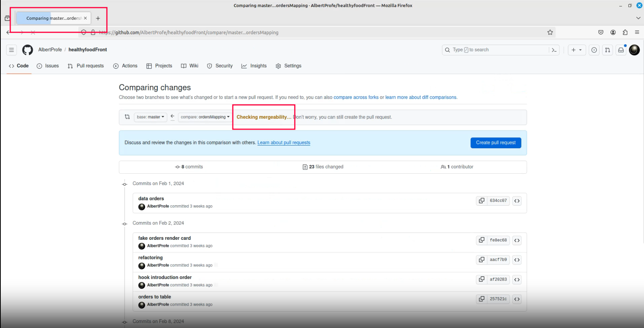Open the Firefox application menu
Viewport: 644px width, 328px height.
coord(637,32)
